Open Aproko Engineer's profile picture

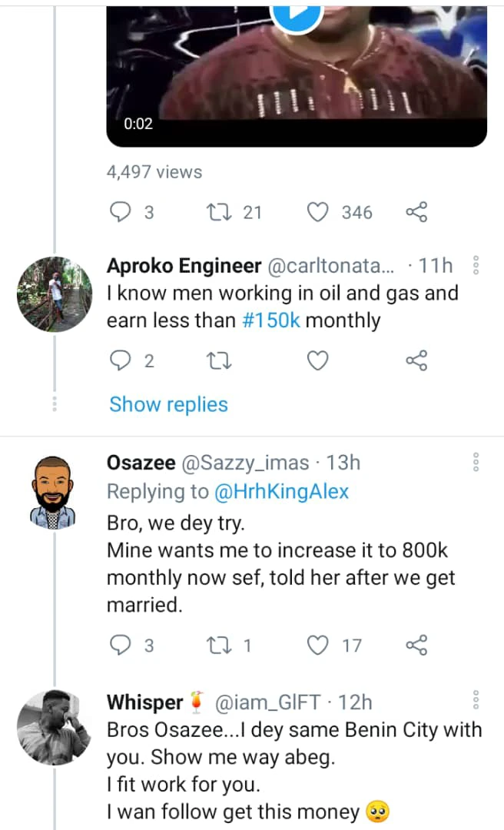click(x=54, y=294)
